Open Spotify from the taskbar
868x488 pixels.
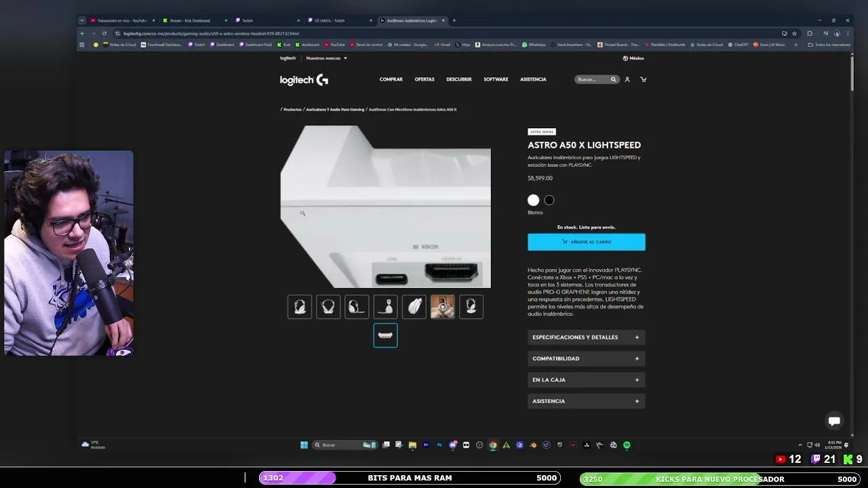click(627, 445)
